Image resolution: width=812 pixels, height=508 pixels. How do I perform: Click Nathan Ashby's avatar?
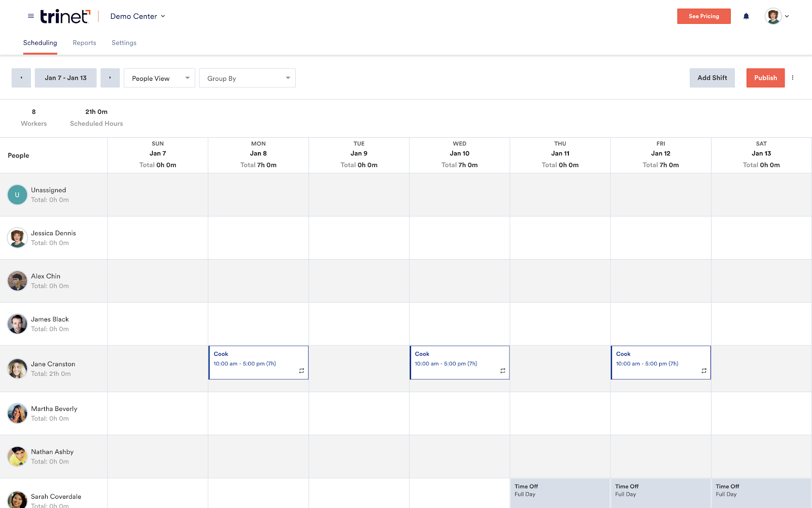17,457
